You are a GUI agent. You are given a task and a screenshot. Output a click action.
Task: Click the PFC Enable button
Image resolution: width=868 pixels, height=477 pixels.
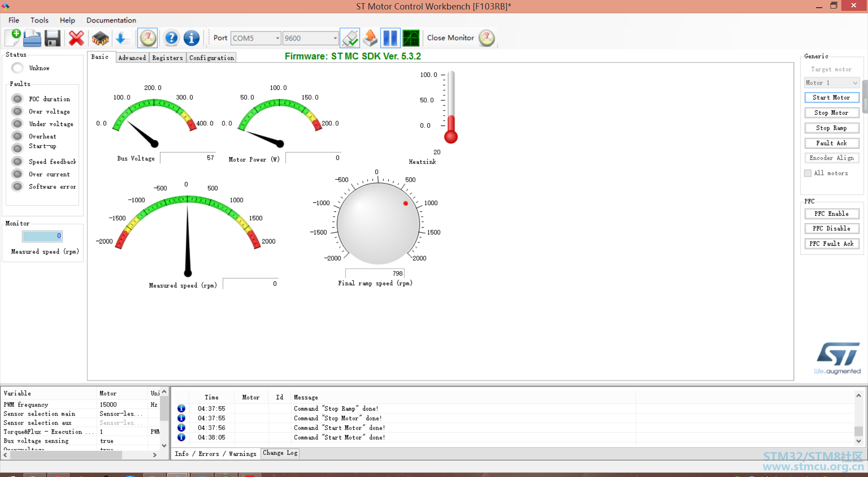click(831, 214)
